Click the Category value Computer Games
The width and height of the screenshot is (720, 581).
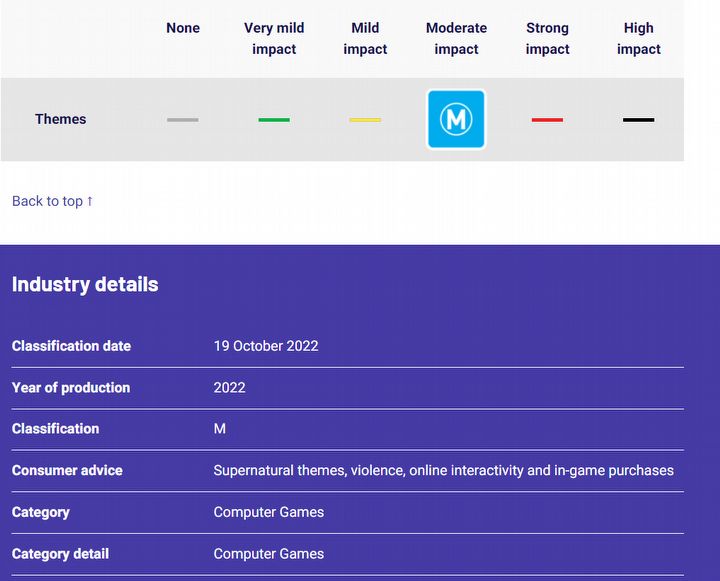tap(269, 512)
